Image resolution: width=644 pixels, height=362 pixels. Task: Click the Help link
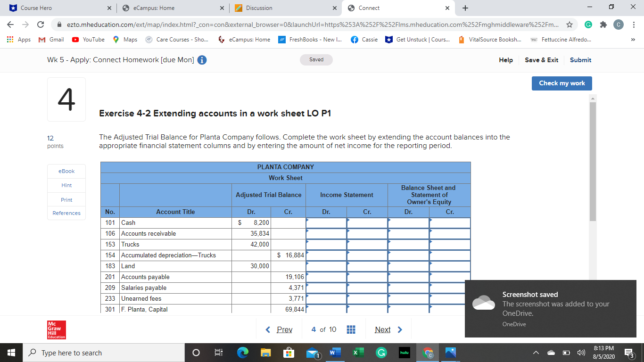(506, 60)
